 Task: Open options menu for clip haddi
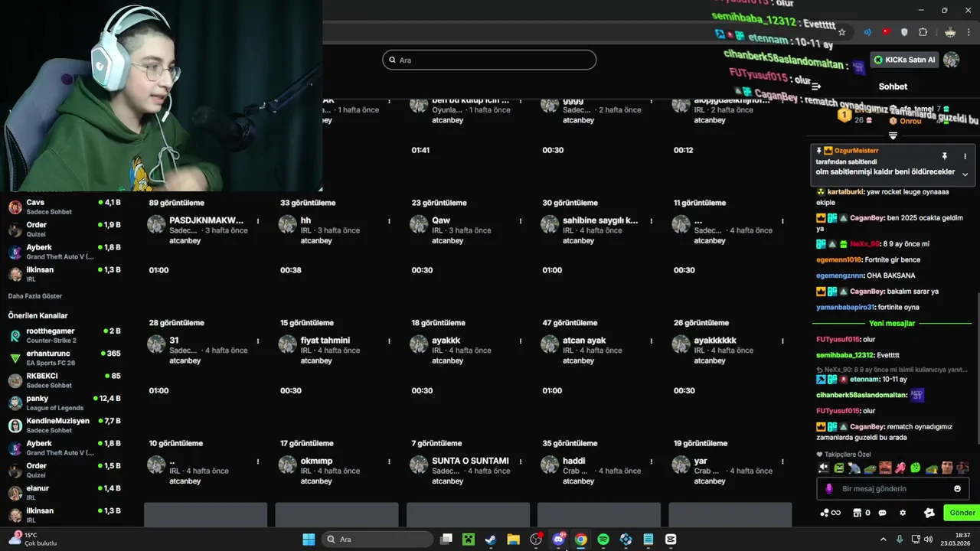[x=652, y=461]
